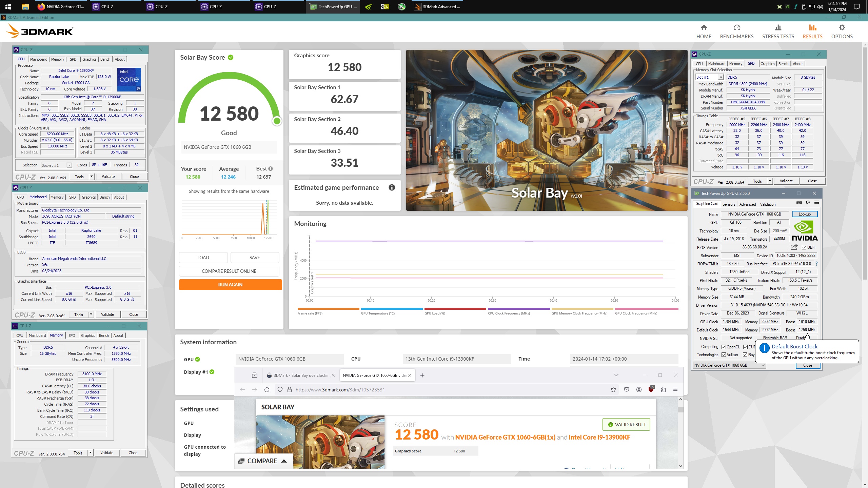Click the volume icon in system tray
Image resolution: width=868 pixels, height=488 pixels.
(820, 7)
